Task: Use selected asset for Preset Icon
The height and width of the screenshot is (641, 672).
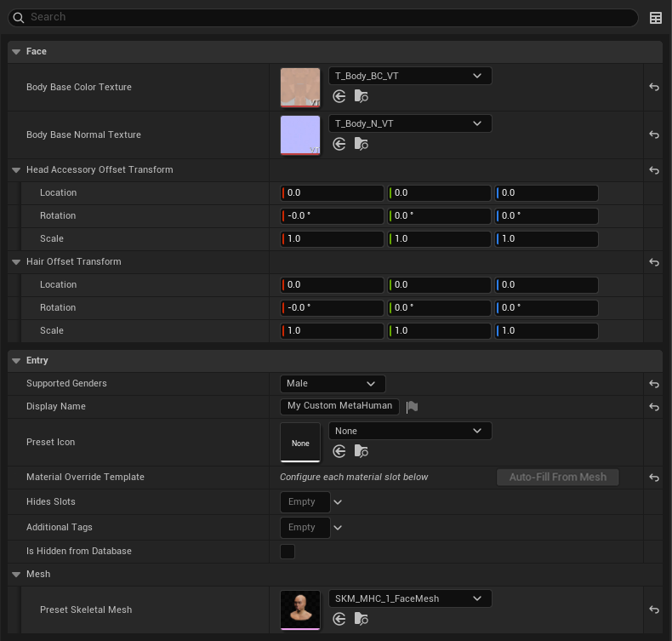Action: (x=339, y=451)
